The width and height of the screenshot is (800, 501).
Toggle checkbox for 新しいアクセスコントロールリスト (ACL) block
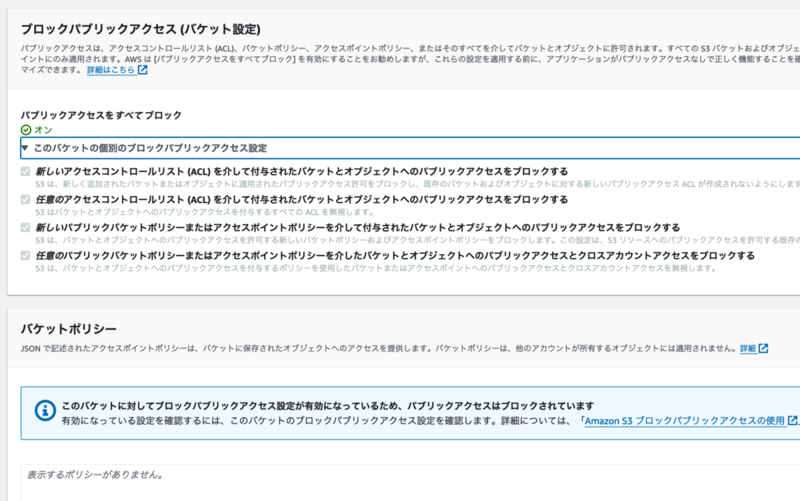click(26, 171)
